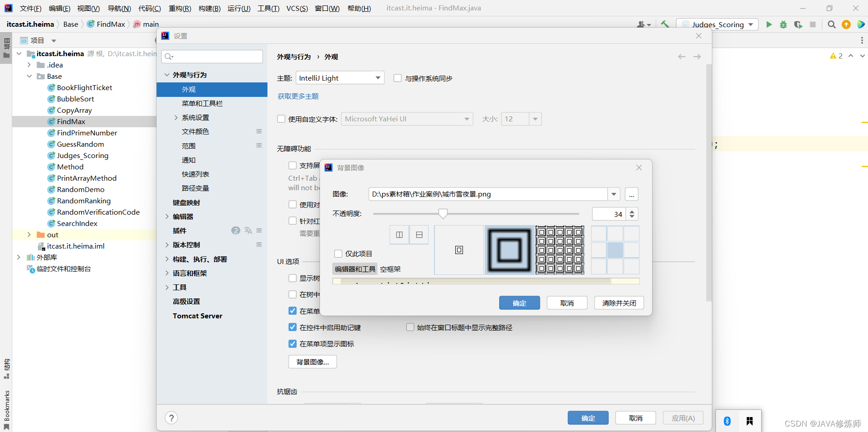Open the 文件(F) menu

(x=30, y=8)
